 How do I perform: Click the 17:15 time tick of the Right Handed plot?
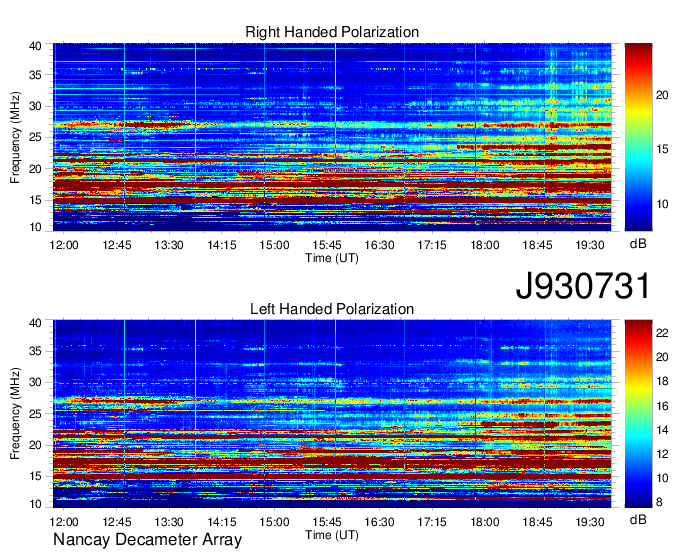432,245
